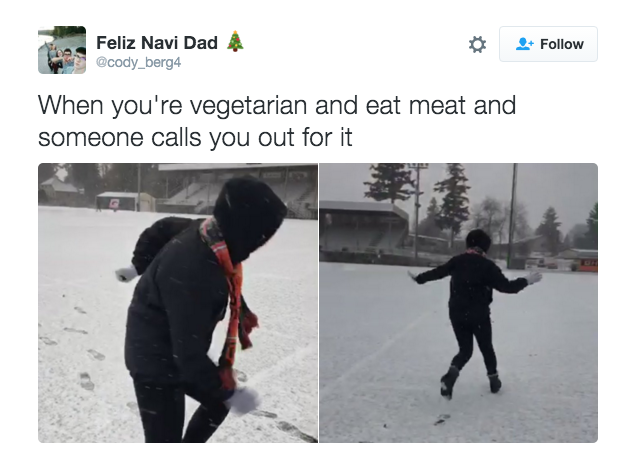Open Feliz Navi Dad's profile avatar
This screenshot has width=636, height=452.
pyautogui.click(x=62, y=50)
